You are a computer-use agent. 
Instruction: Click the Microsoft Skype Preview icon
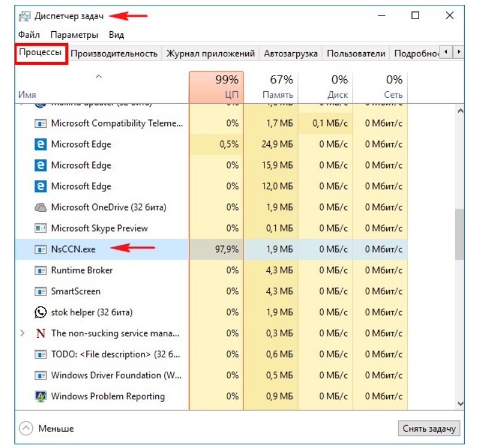[x=41, y=228]
